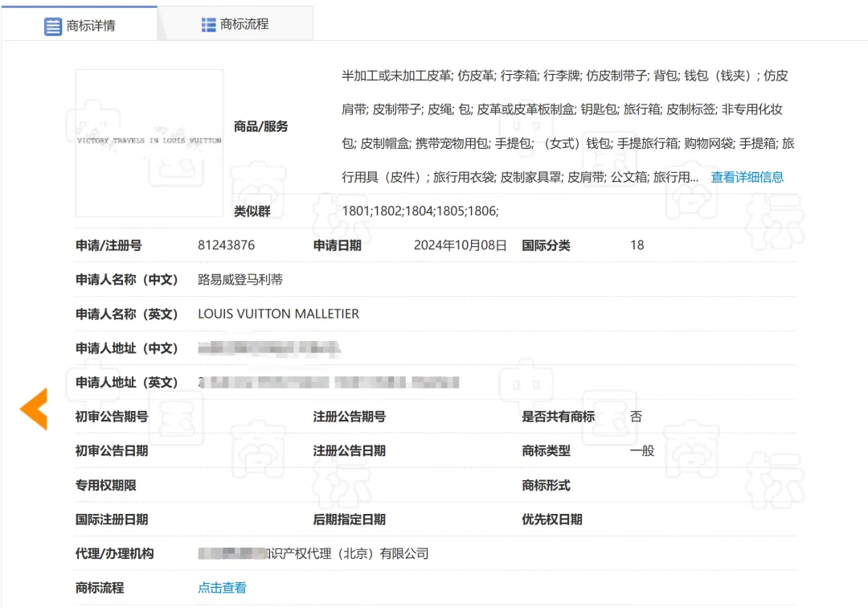Click the 商品/服务 label
This screenshot has height=608, width=868.
(x=260, y=127)
